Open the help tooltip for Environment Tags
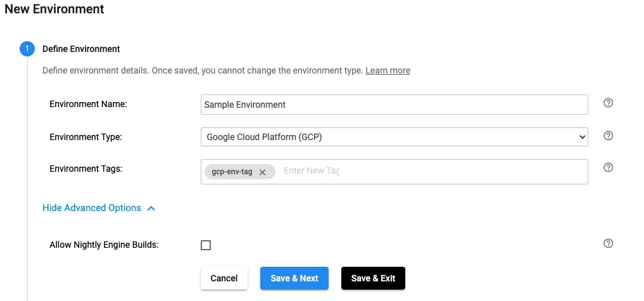 coord(608,168)
